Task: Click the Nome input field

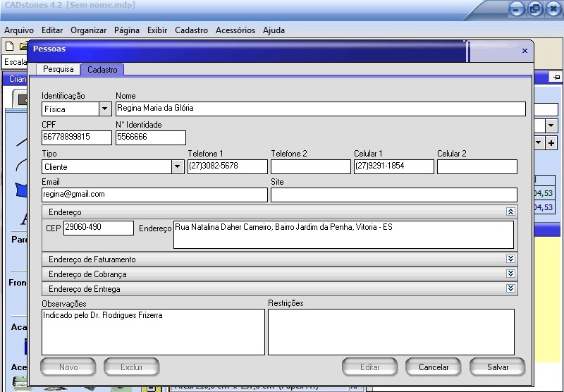Action: [x=321, y=109]
